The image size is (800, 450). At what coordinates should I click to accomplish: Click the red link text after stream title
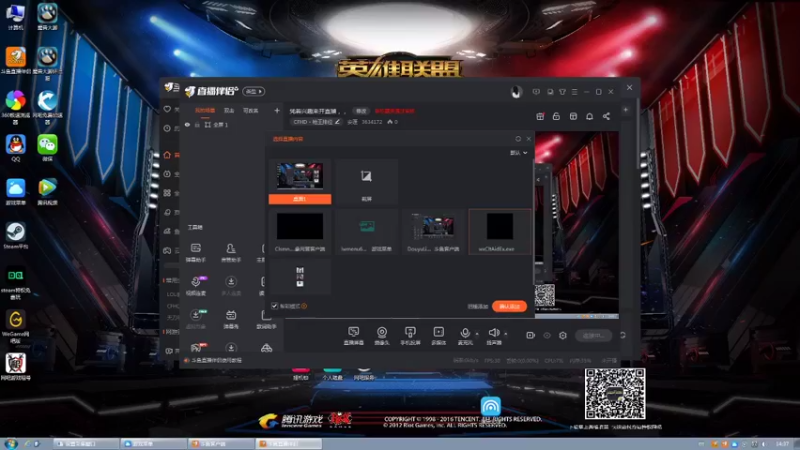pos(394,111)
